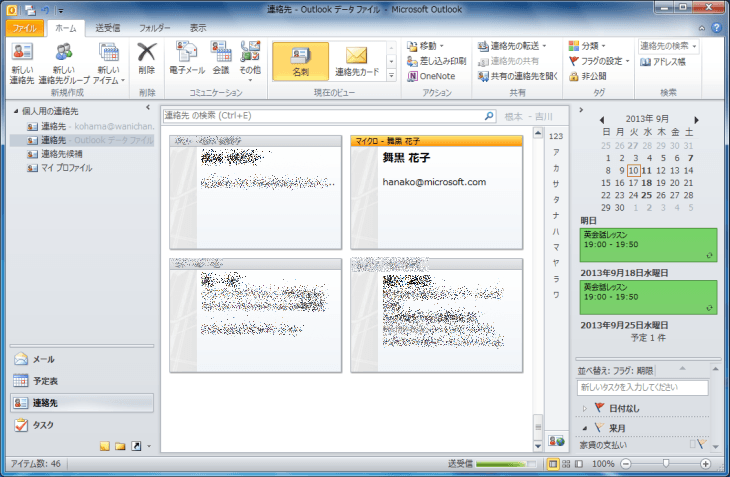Click 電子メール communication icon

[x=187, y=58]
